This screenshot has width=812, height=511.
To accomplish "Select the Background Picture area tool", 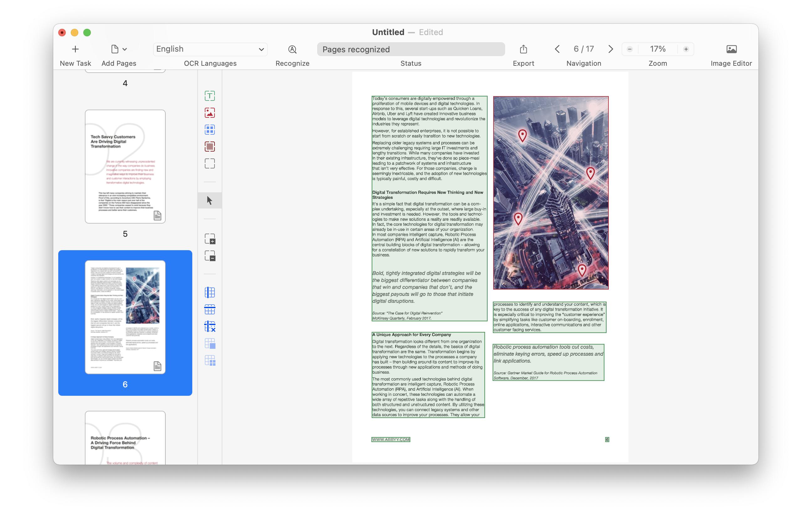I will [x=209, y=147].
